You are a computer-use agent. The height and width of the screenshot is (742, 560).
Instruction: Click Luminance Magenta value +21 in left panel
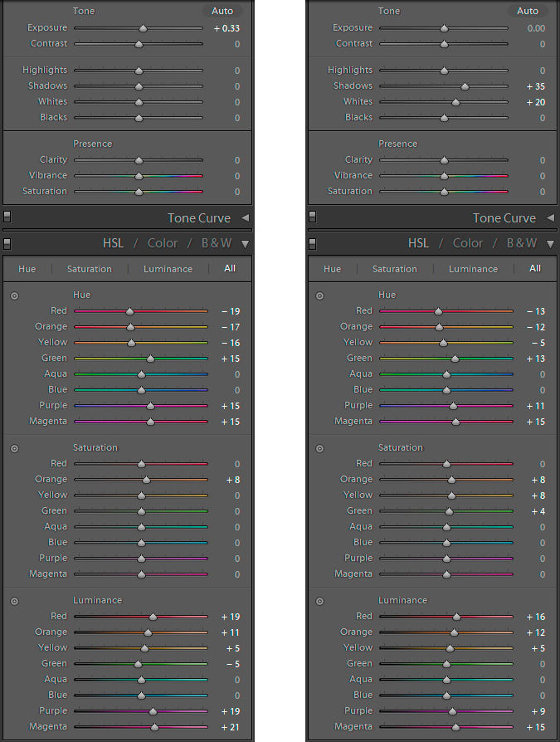click(x=231, y=727)
